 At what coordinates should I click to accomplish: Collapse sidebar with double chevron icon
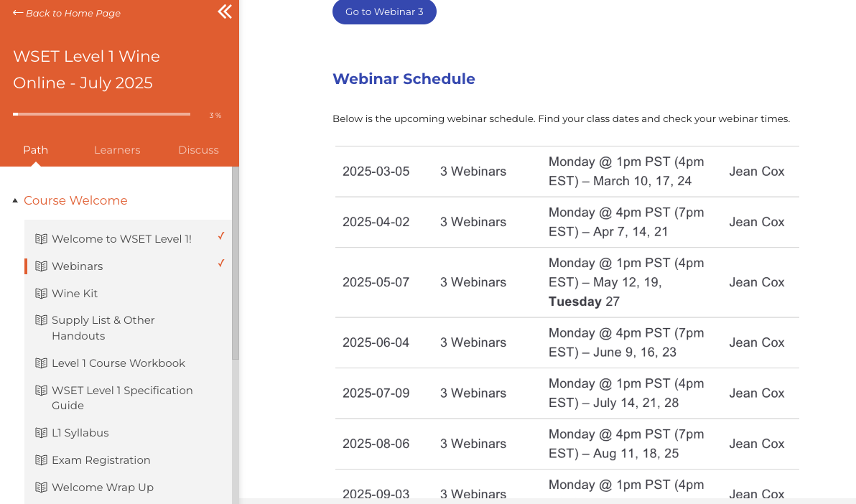coord(225,11)
